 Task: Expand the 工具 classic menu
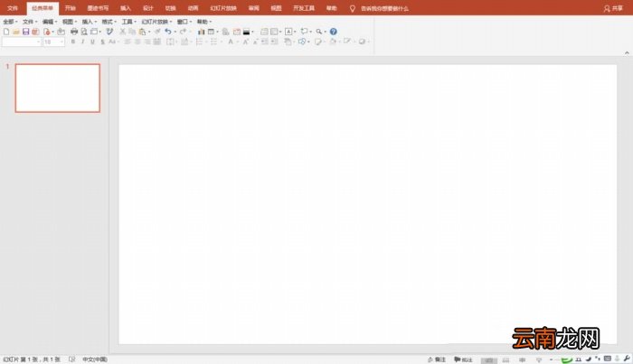tap(129, 22)
